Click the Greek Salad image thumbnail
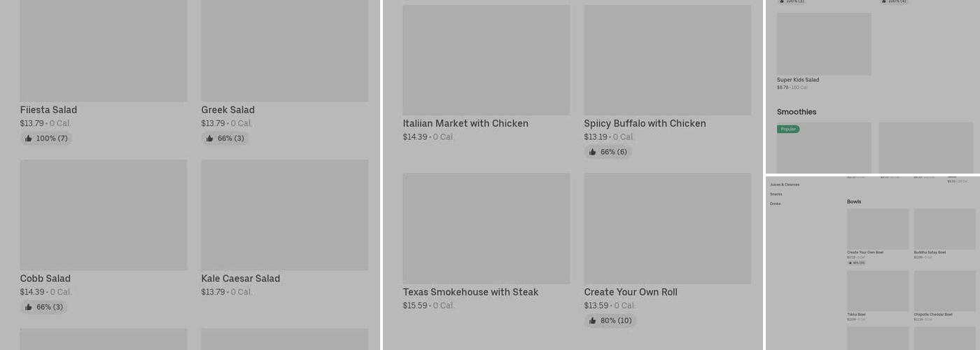This screenshot has height=350, width=980. (285, 50)
